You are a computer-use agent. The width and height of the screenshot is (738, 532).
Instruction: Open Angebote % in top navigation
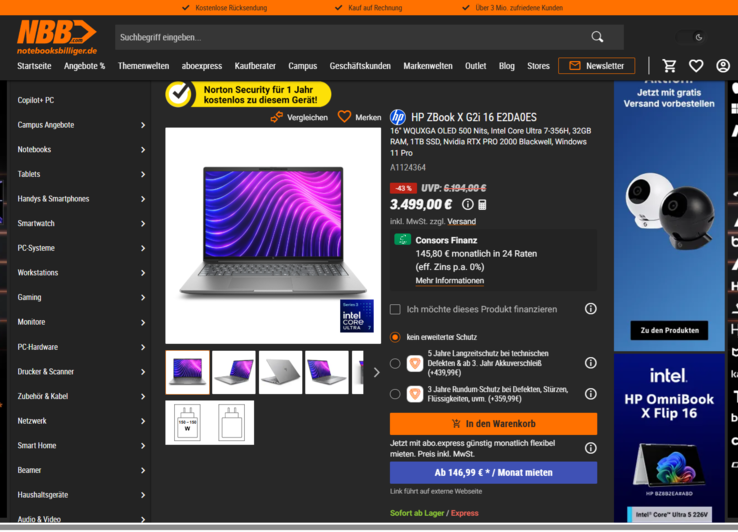[x=85, y=66]
